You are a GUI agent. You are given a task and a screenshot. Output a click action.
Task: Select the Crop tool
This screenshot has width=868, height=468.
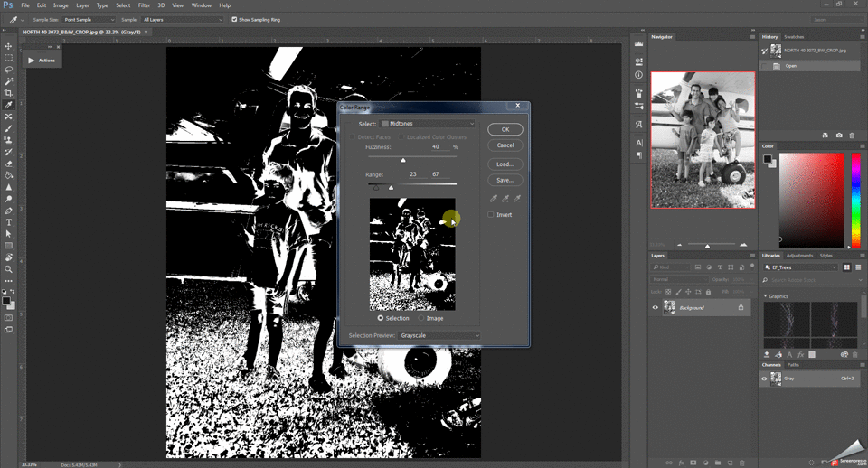tap(8, 93)
